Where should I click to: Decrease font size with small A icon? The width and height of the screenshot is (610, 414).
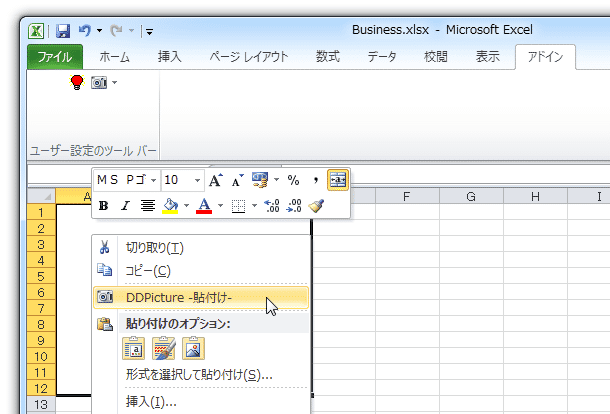coord(237,180)
